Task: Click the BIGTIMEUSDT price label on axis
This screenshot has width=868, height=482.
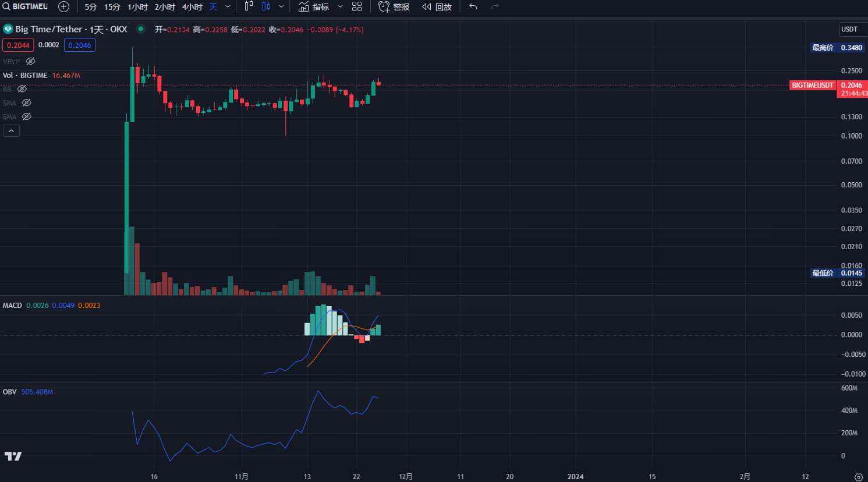Action: tap(813, 85)
